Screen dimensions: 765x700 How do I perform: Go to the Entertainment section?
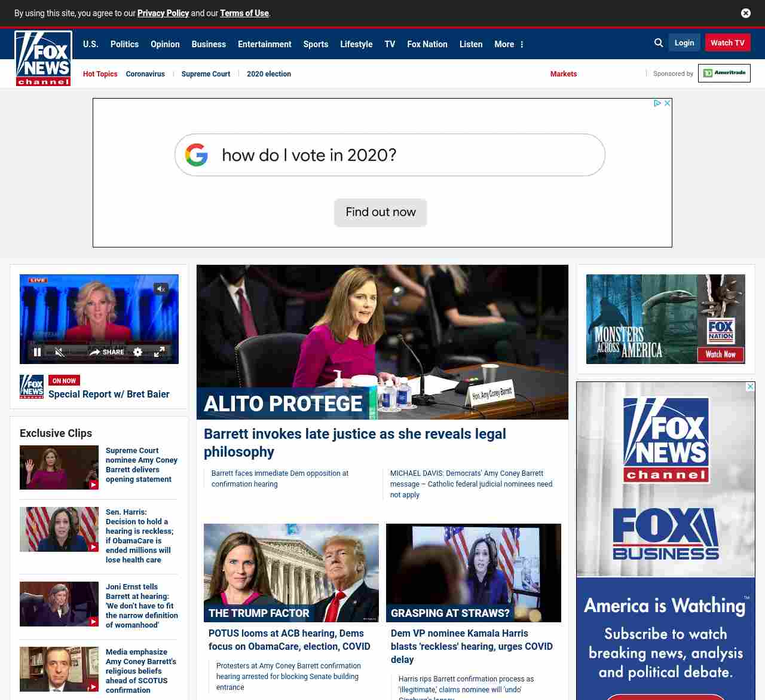coord(264,44)
